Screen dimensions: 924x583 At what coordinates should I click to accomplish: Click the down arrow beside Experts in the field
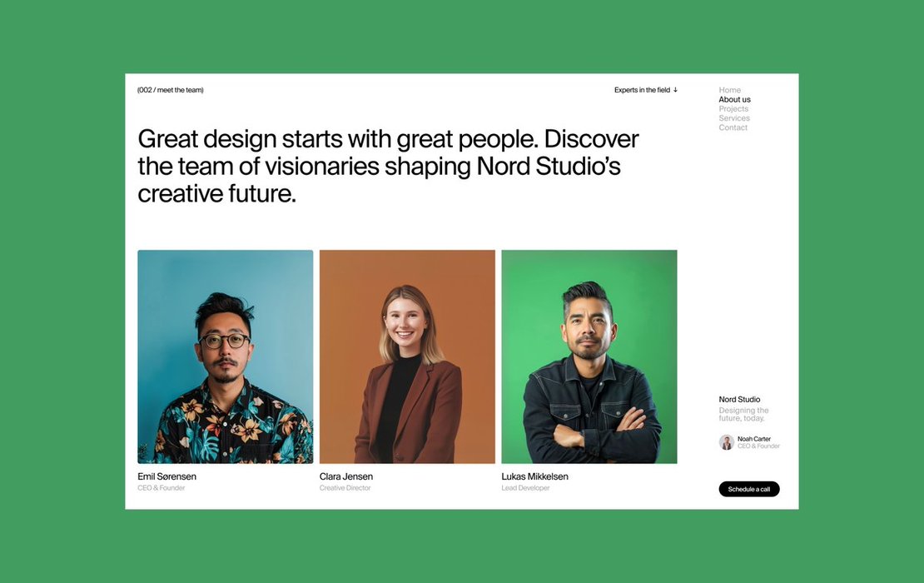[675, 90]
